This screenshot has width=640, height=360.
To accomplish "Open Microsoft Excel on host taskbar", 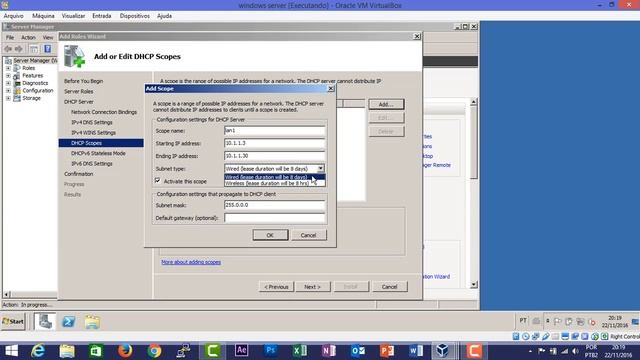I will (300, 351).
